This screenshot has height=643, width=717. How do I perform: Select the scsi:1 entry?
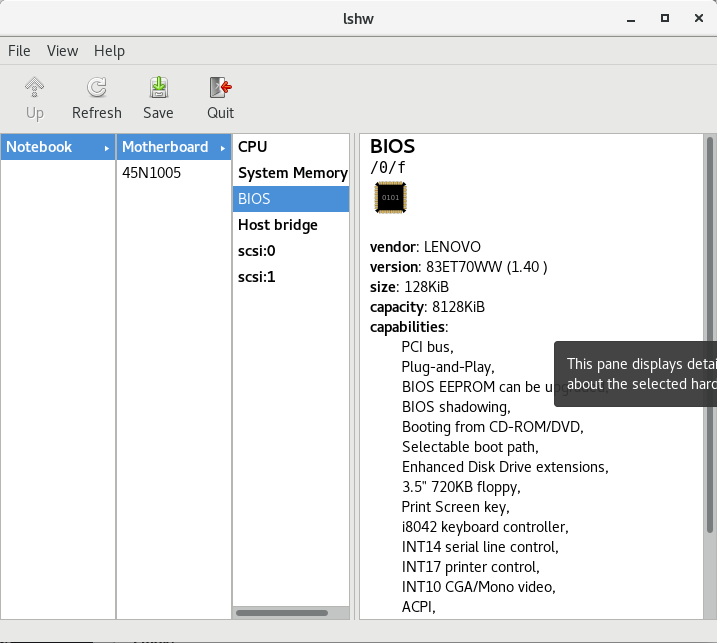click(291, 277)
